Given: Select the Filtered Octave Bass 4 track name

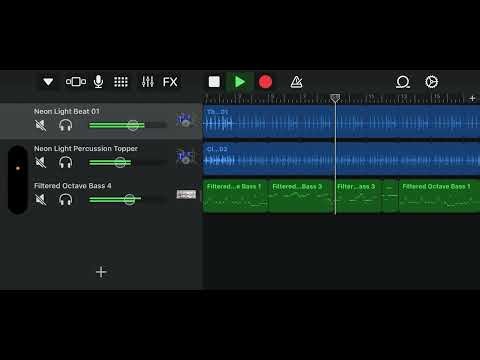Looking at the screenshot, I should [x=73, y=186].
